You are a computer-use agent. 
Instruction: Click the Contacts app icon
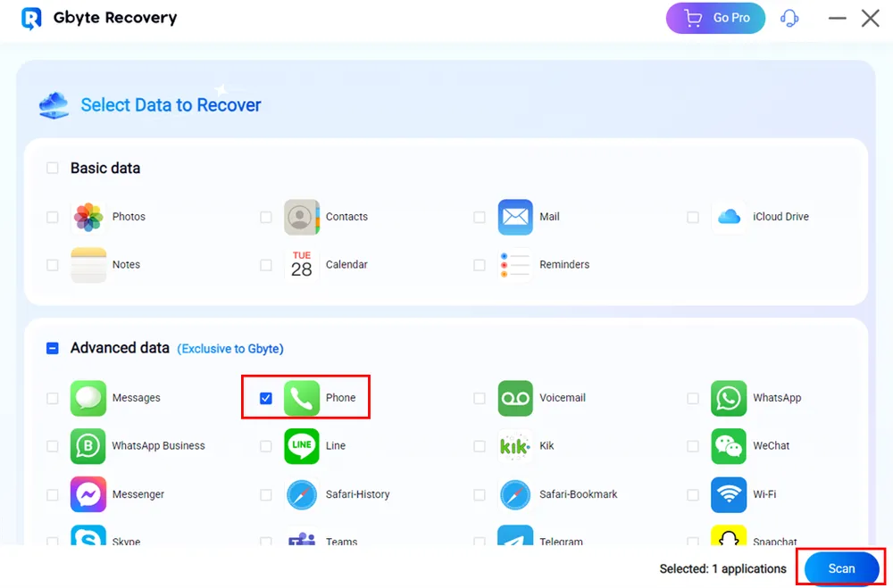302,217
